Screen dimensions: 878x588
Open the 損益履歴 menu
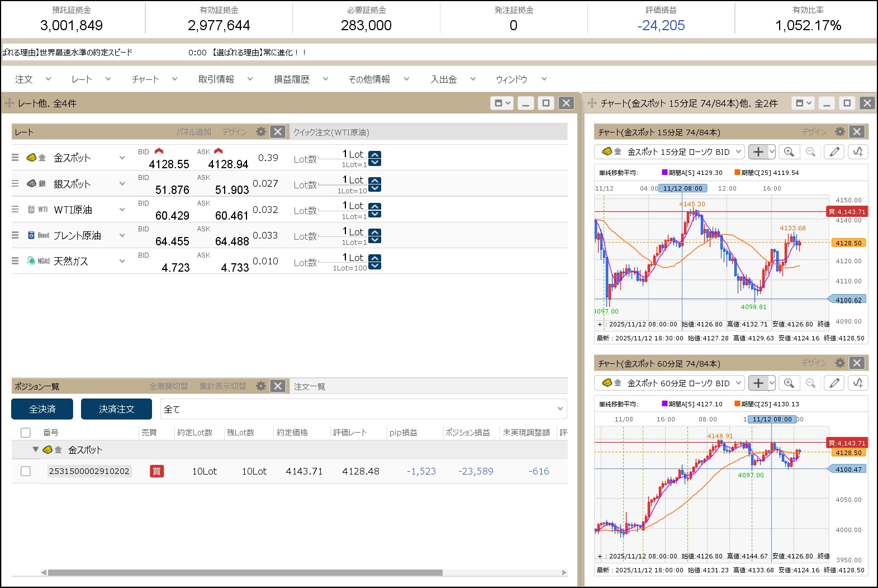click(300, 79)
